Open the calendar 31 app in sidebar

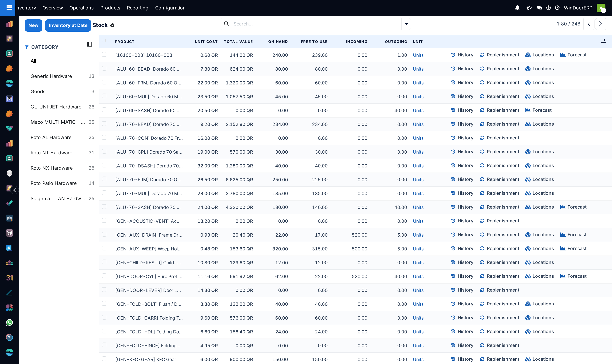pos(9,278)
